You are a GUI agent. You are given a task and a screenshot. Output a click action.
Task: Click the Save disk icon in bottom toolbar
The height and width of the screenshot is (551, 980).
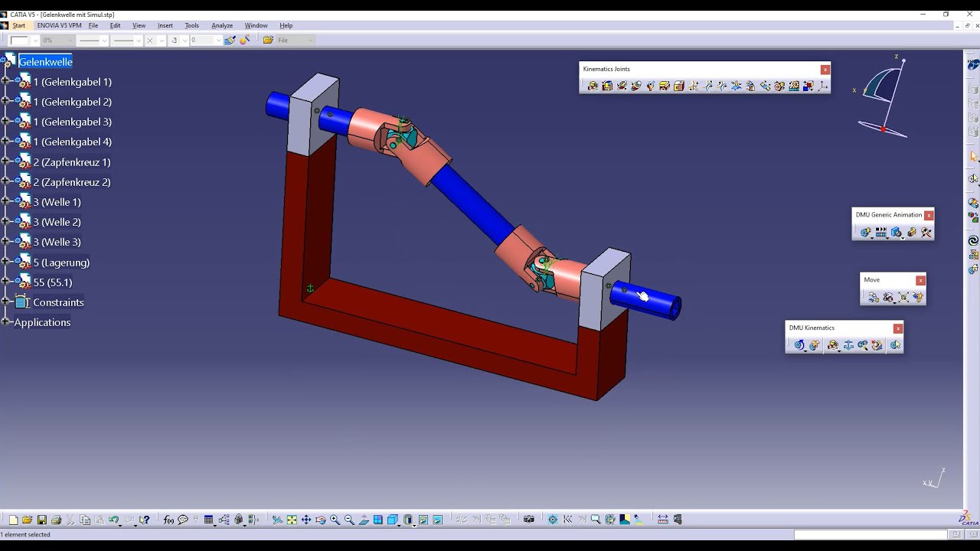41,520
